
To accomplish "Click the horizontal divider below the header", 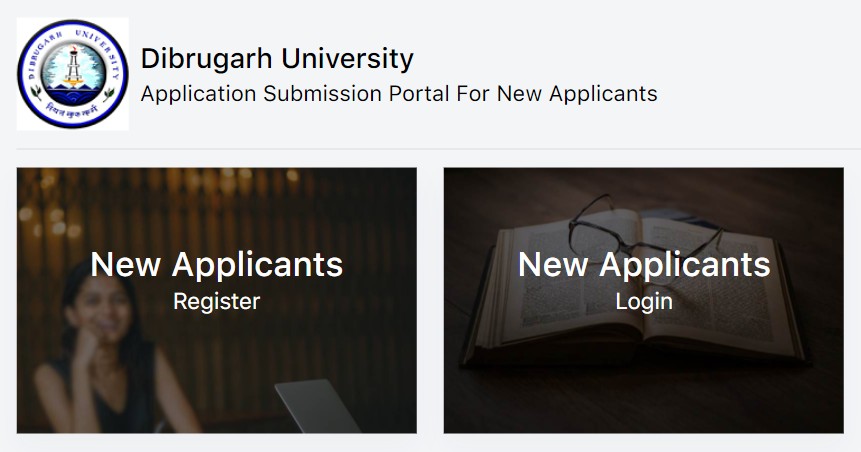I will click(439, 149).
